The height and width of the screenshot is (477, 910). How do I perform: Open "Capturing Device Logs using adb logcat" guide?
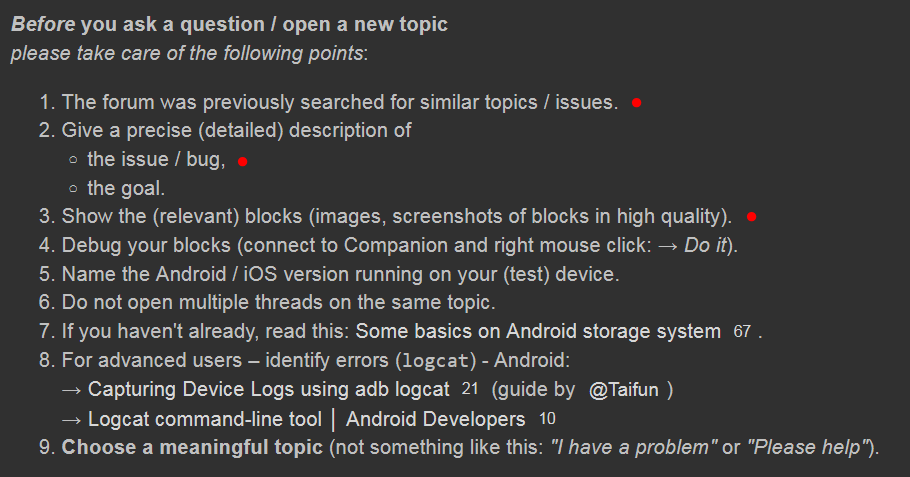click(269, 390)
